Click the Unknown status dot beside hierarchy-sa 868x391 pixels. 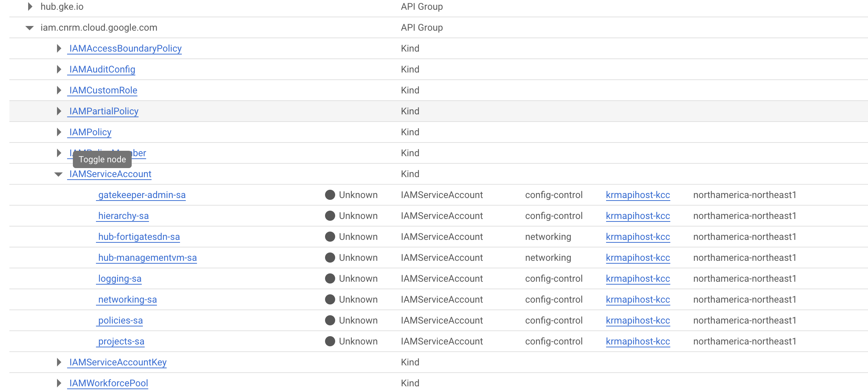click(329, 216)
